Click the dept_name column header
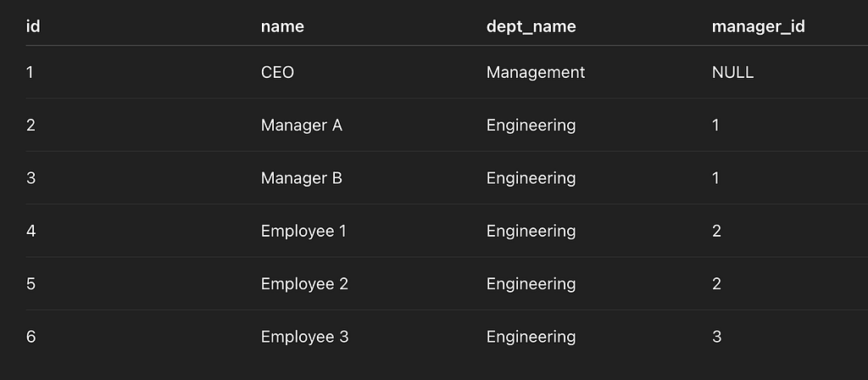Screen dimensions: 868x380 pyautogui.click(x=531, y=26)
